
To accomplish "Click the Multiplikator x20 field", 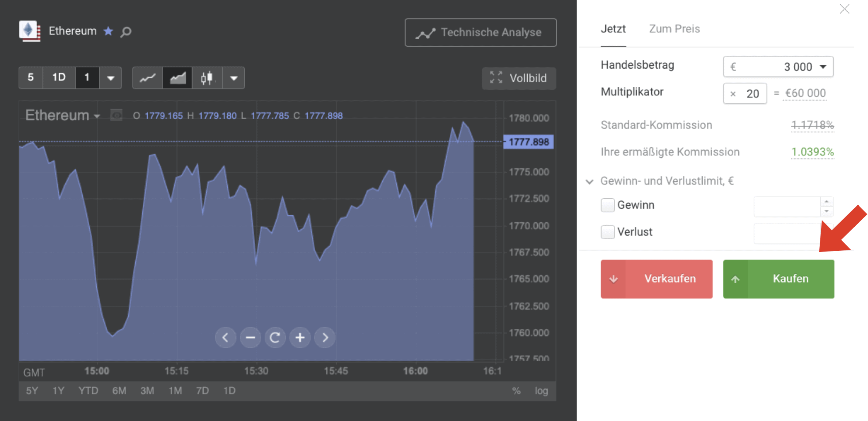I will pos(745,93).
